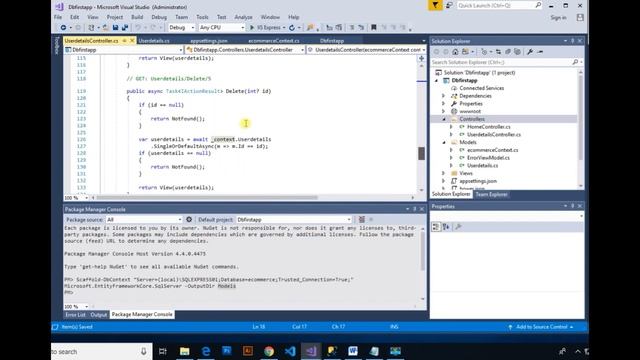This screenshot has height=360, width=640.
Task: Click the code editor vertical scrollbar thumb
Action: tap(421, 153)
